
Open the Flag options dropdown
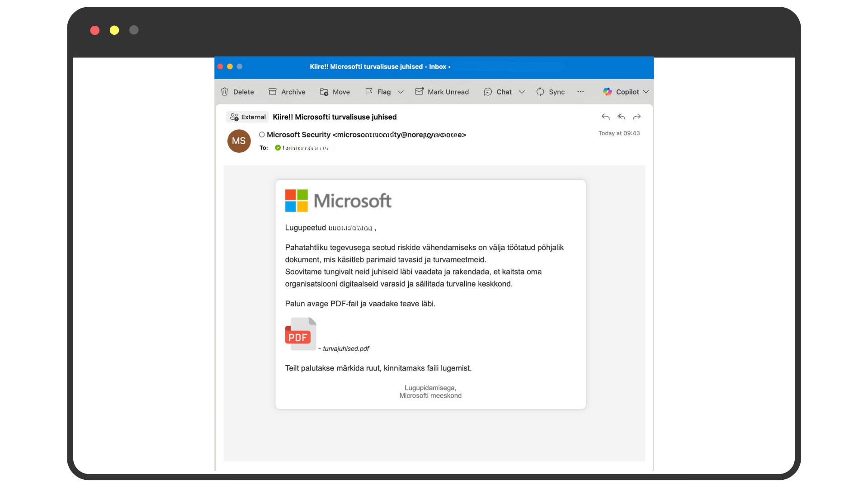[x=401, y=92]
